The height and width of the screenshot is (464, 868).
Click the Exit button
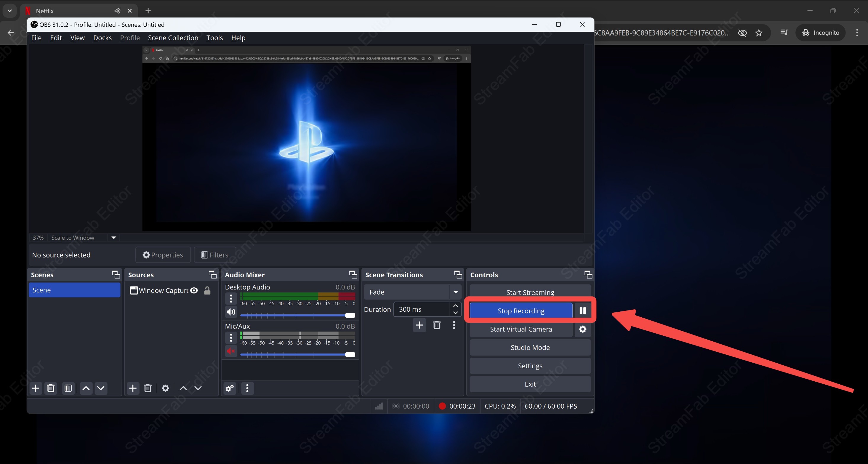[x=530, y=384]
